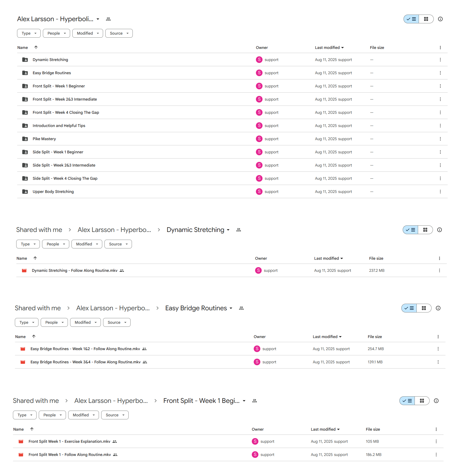Click shared folder icon next to Dynamic Stretching
464x476 pixels.
click(x=239, y=230)
